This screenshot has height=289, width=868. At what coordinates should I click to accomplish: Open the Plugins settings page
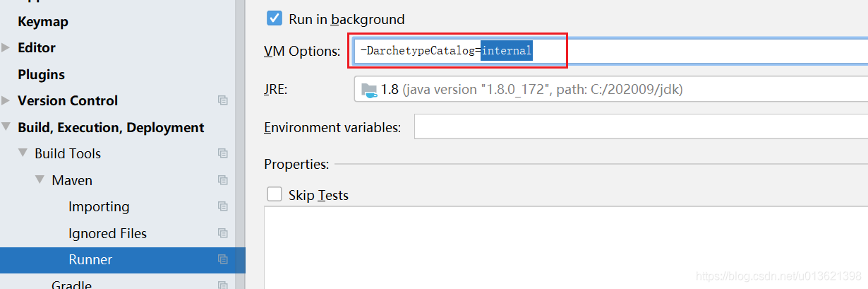(41, 74)
